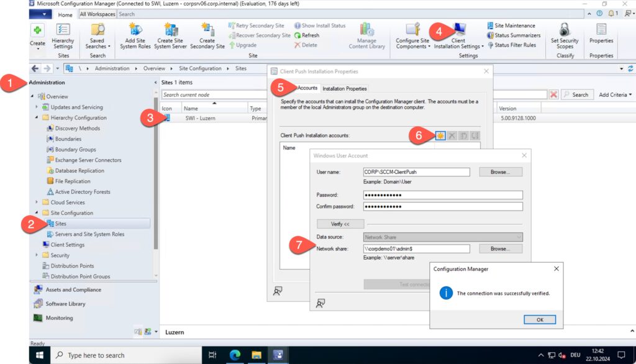This screenshot has height=364, width=636.
Task: Collapse the Hierarchy Configuration tree node
Action: 37,118
